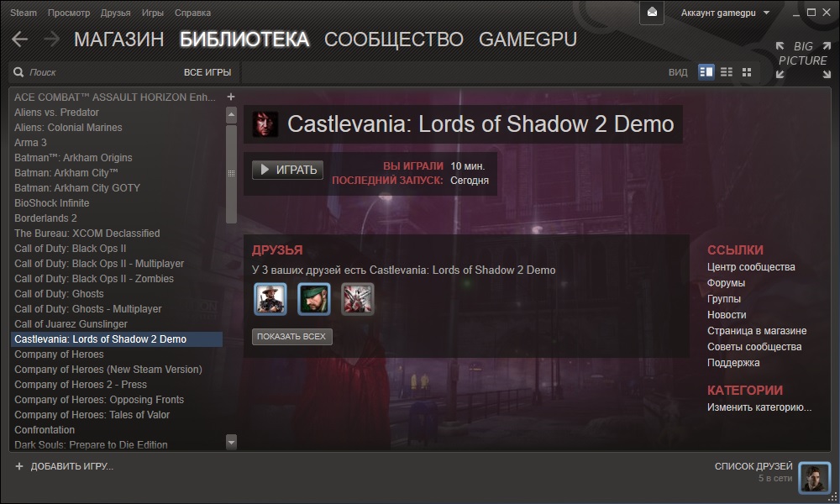Click the search magnifier icon
The width and height of the screenshot is (840, 504).
click(18, 72)
